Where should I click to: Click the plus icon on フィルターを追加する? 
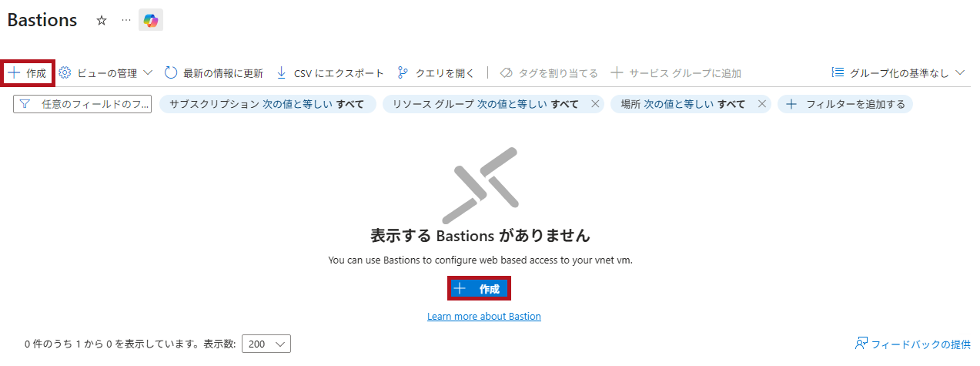791,104
